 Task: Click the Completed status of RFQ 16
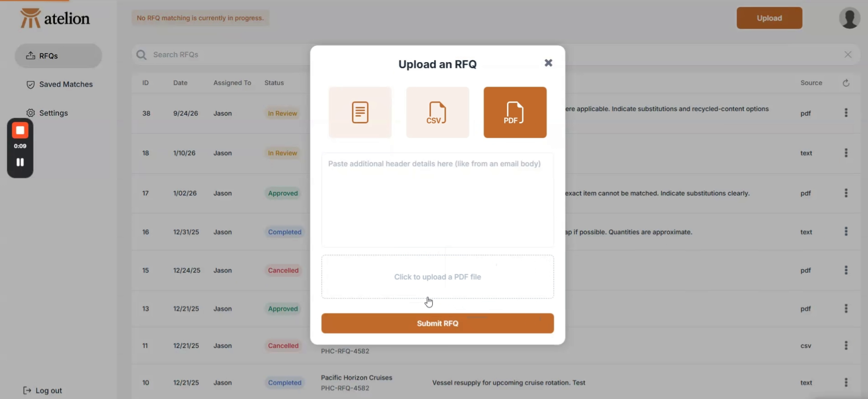[x=285, y=232]
